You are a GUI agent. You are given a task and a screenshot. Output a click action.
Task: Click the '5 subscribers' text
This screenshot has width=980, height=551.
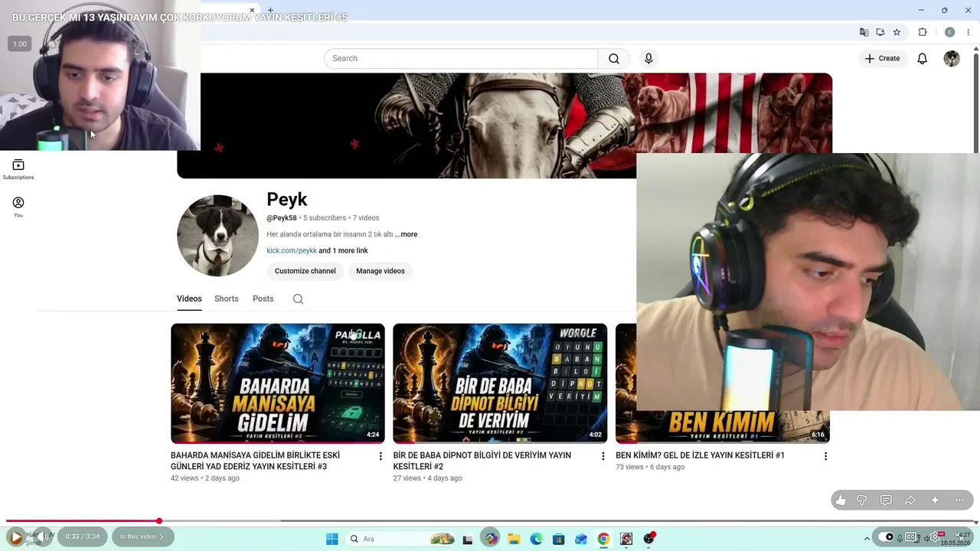325,218
